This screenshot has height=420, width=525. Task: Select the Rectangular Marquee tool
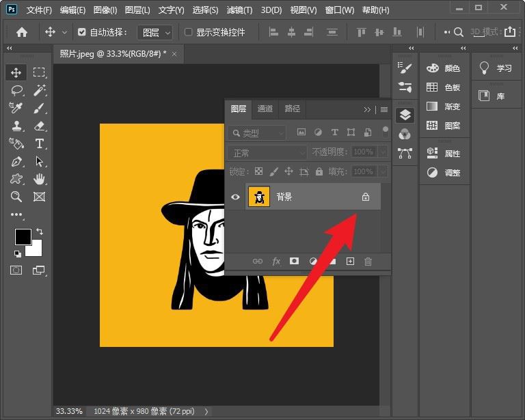39,72
